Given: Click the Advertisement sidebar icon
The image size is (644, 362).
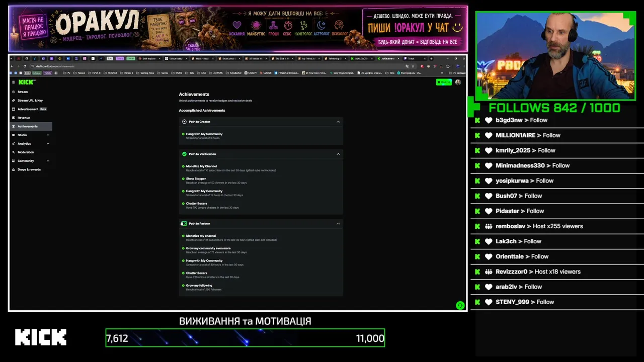Looking at the screenshot, I should (x=13, y=109).
